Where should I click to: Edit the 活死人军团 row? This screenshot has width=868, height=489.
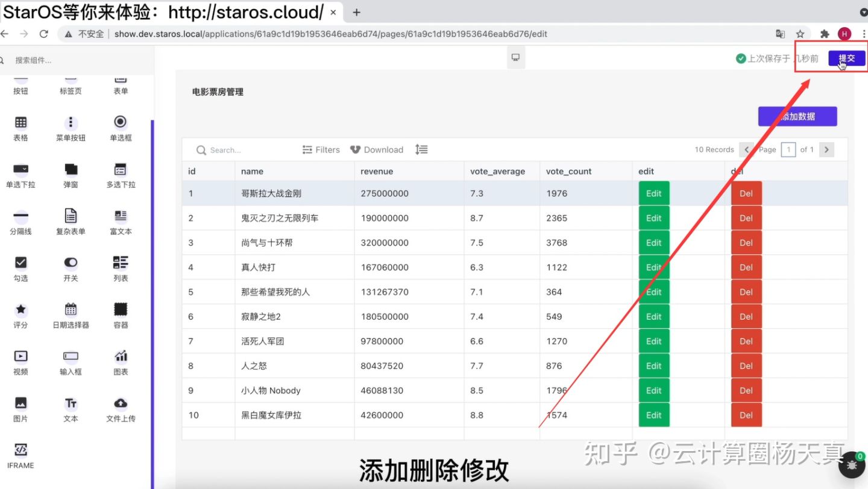coord(654,341)
